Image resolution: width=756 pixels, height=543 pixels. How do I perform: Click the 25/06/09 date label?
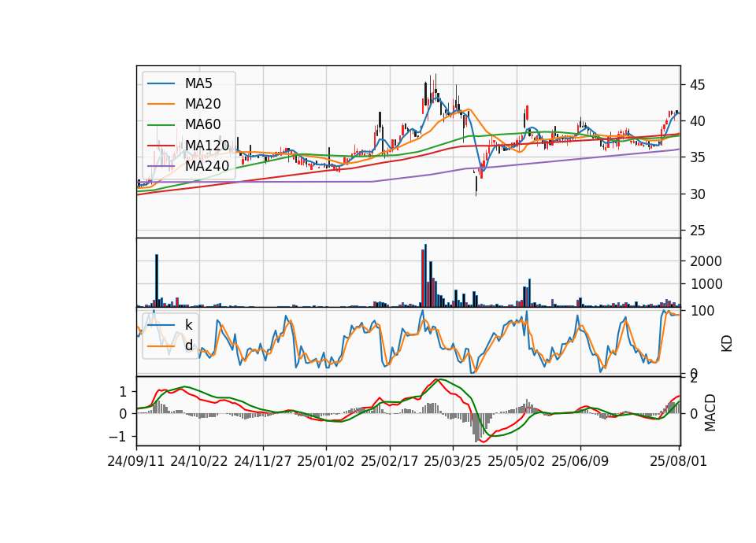(580, 461)
